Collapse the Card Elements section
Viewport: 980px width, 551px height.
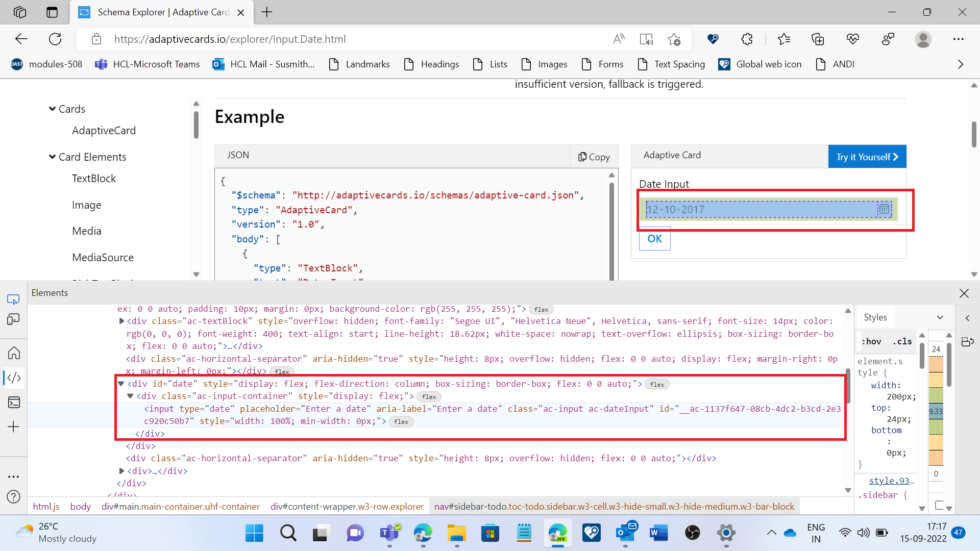tap(52, 157)
